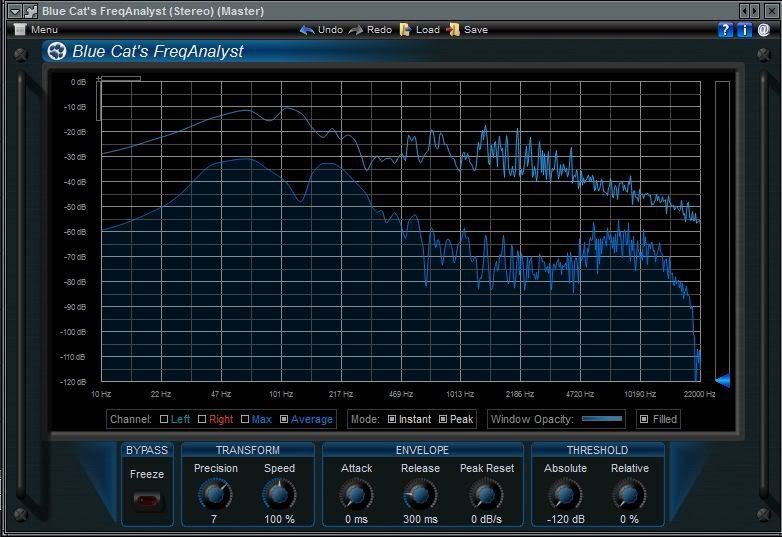
Task: Click Precision value 7
Action: coord(214,519)
